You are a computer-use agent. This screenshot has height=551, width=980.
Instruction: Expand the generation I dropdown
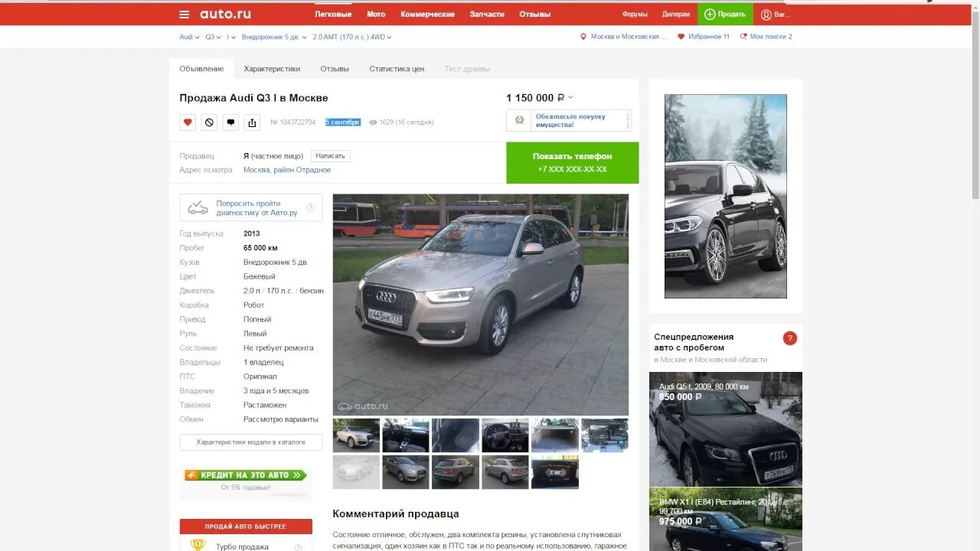[231, 37]
